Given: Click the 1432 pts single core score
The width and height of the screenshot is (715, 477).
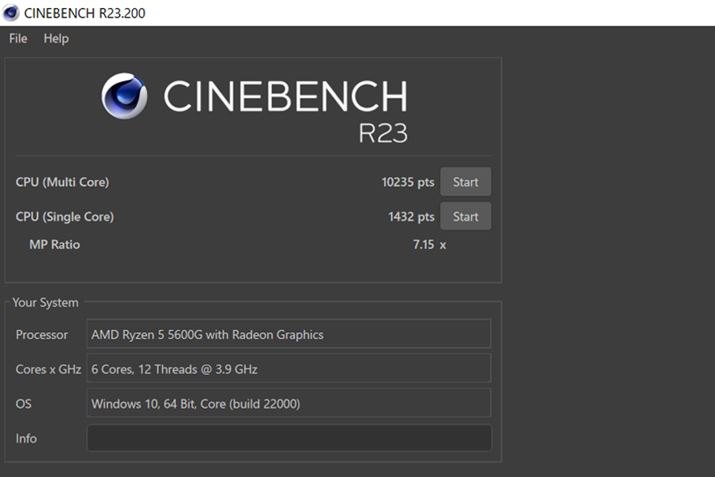Looking at the screenshot, I should [x=411, y=217].
